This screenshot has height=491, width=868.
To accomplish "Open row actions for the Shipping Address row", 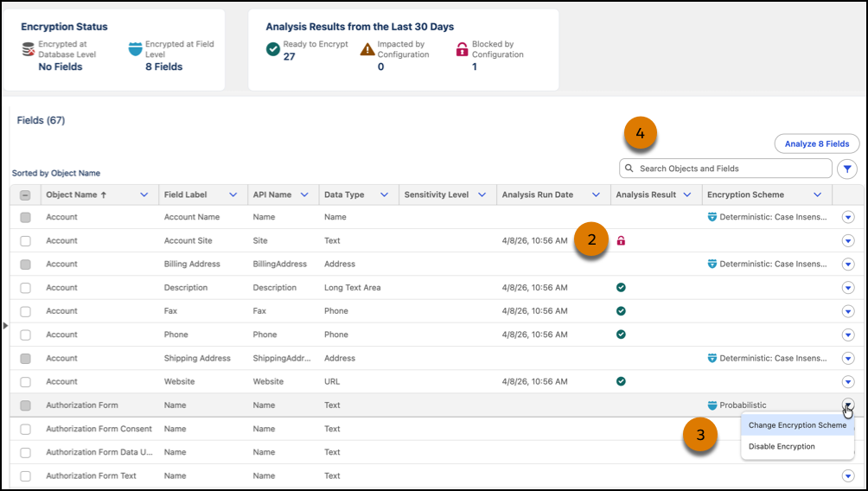I will tap(848, 358).
